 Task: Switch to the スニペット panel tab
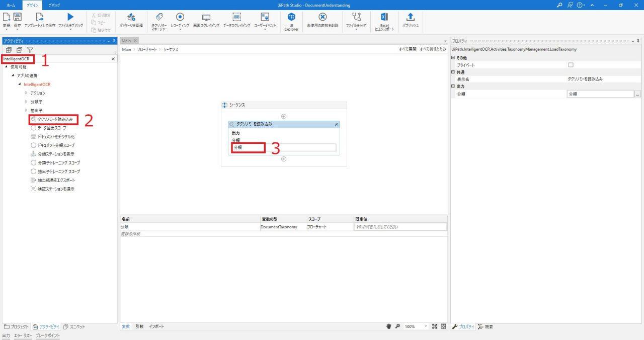coord(74,326)
